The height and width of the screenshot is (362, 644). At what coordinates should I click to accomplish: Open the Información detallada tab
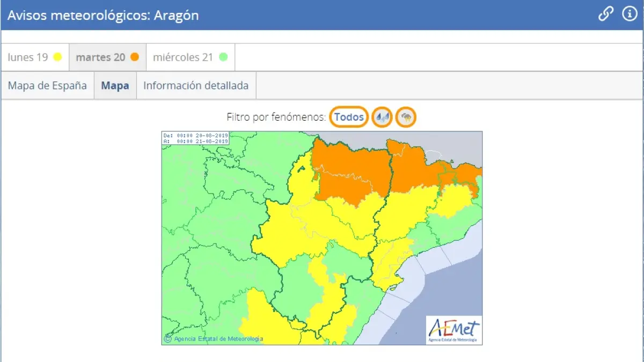pos(196,86)
